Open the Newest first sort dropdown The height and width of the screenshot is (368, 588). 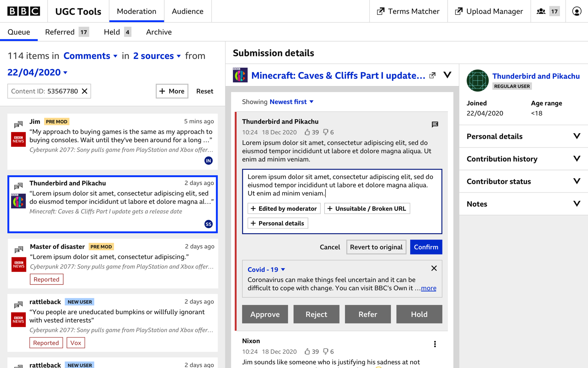[x=291, y=102]
